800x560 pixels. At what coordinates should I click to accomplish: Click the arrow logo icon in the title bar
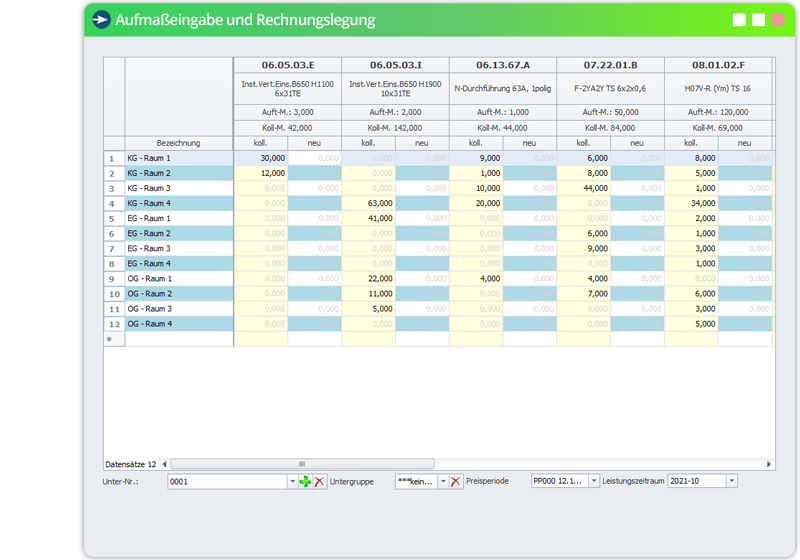pos(101,20)
